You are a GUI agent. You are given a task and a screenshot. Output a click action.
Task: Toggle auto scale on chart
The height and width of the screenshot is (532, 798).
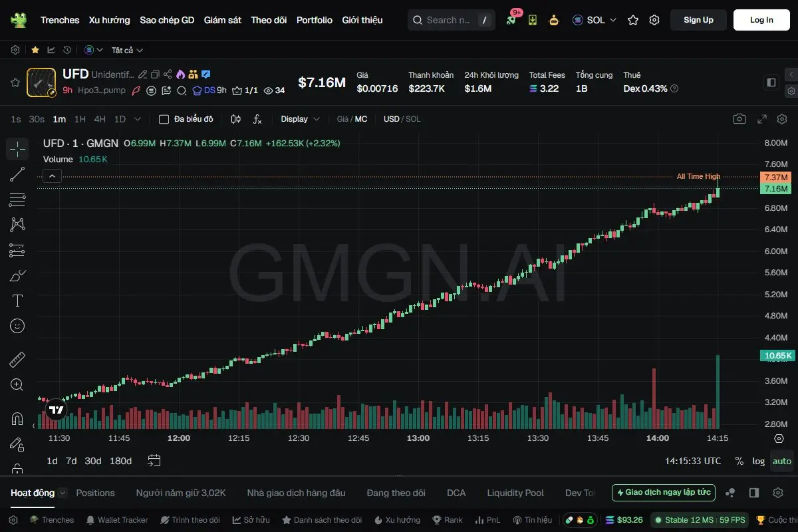[782, 461]
